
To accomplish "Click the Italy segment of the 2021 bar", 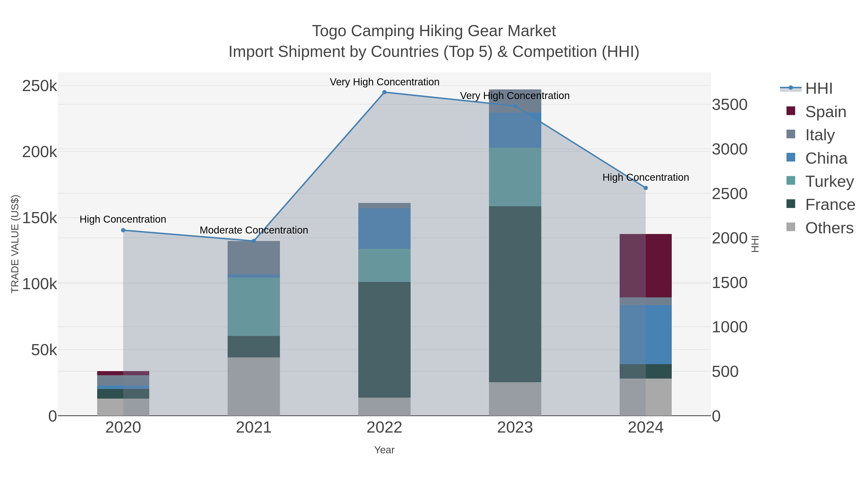I will (254, 258).
